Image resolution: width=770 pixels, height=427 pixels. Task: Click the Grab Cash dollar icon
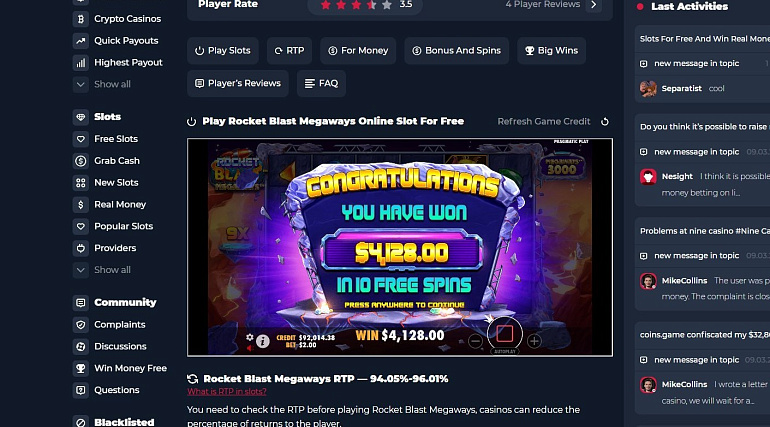[81, 161]
